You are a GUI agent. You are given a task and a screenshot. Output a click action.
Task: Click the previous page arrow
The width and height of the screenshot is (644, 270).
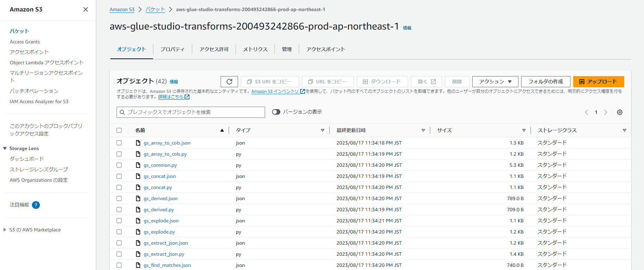586,112
